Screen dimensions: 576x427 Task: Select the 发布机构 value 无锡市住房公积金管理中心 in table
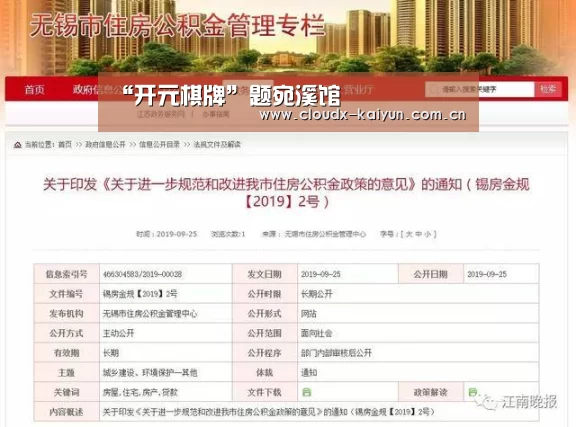tap(150, 314)
